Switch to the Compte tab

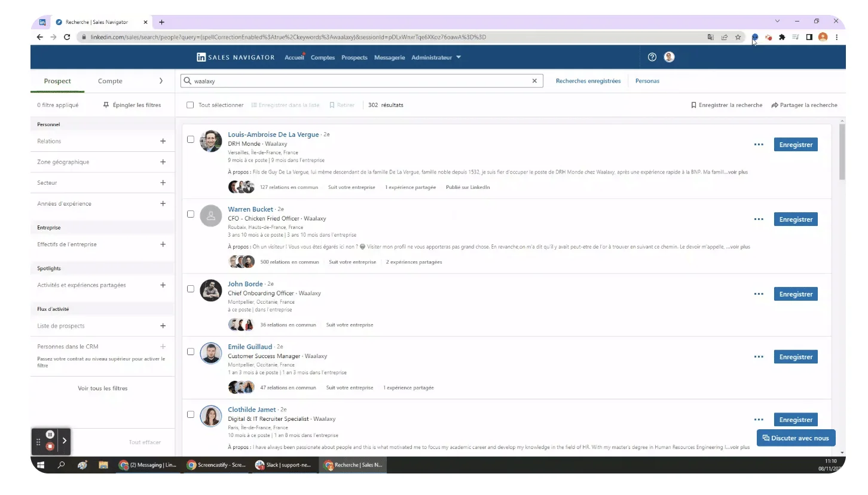[x=110, y=81]
